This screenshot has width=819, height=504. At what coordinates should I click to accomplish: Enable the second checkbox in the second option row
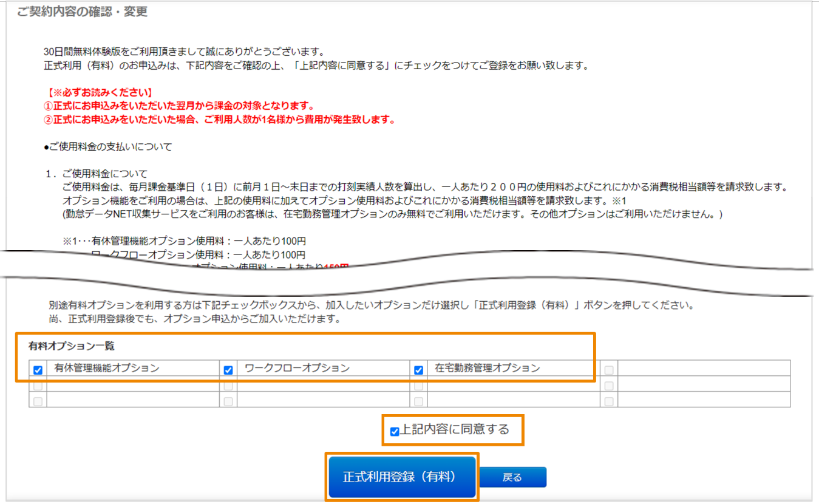coord(228,386)
